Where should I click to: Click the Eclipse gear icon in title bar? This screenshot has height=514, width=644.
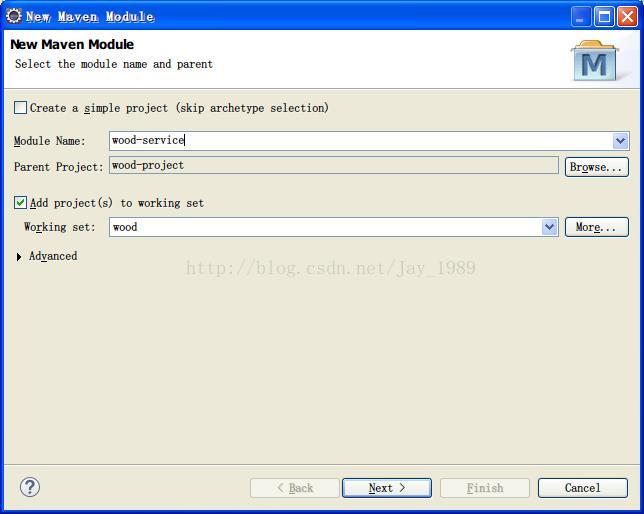coord(14,16)
